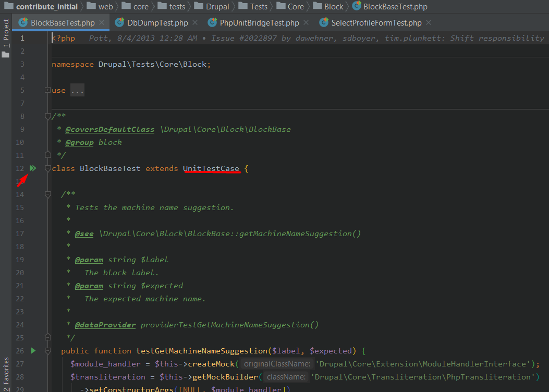Click the @group annotation tag
Viewport: 549px width, 392px height.
pyautogui.click(x=79, y=142)
